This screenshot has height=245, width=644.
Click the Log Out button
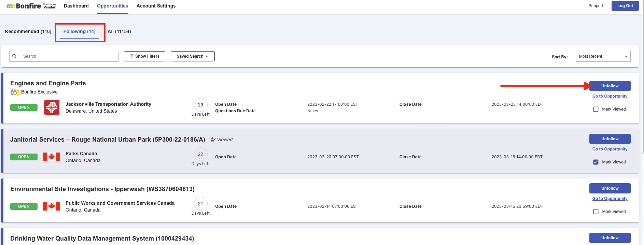[625, 6]
